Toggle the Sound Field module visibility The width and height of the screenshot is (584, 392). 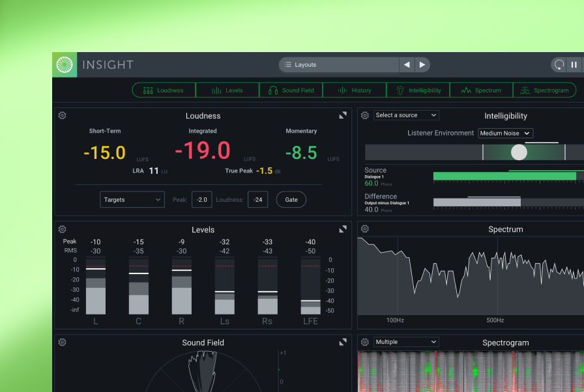(x=291, y=91)
